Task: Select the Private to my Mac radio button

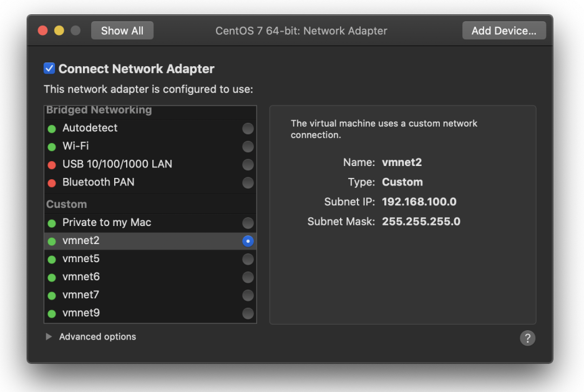Action: point(248,223)
